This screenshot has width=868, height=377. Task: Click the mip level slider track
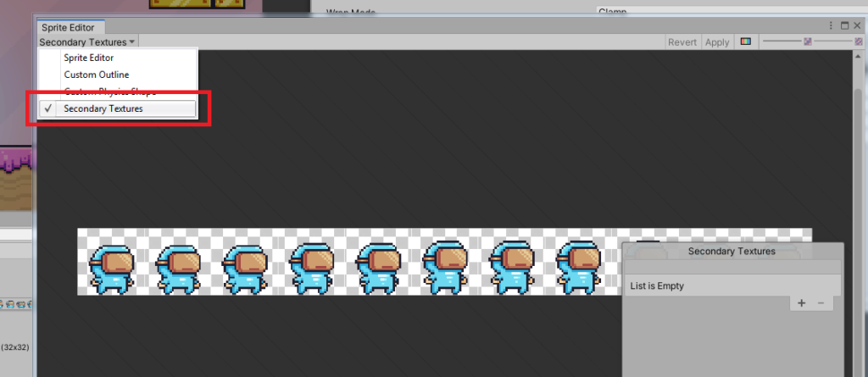click(833, 42)
